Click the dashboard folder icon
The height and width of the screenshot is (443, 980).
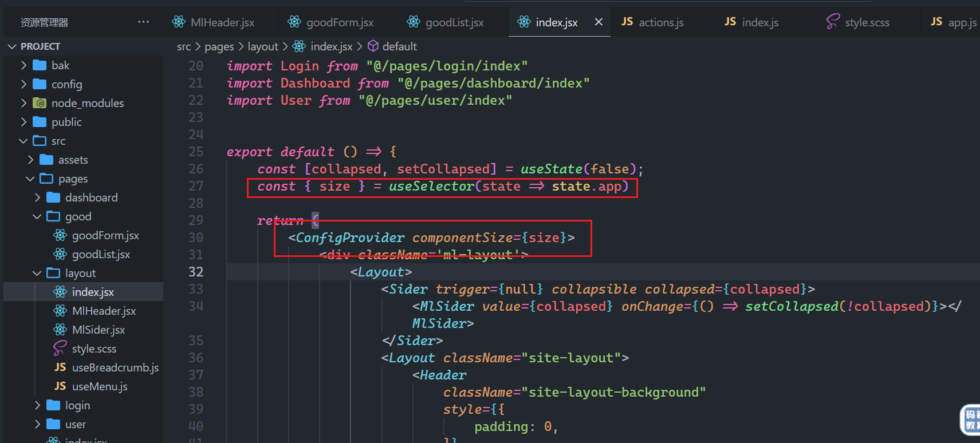tap(53, 197)
